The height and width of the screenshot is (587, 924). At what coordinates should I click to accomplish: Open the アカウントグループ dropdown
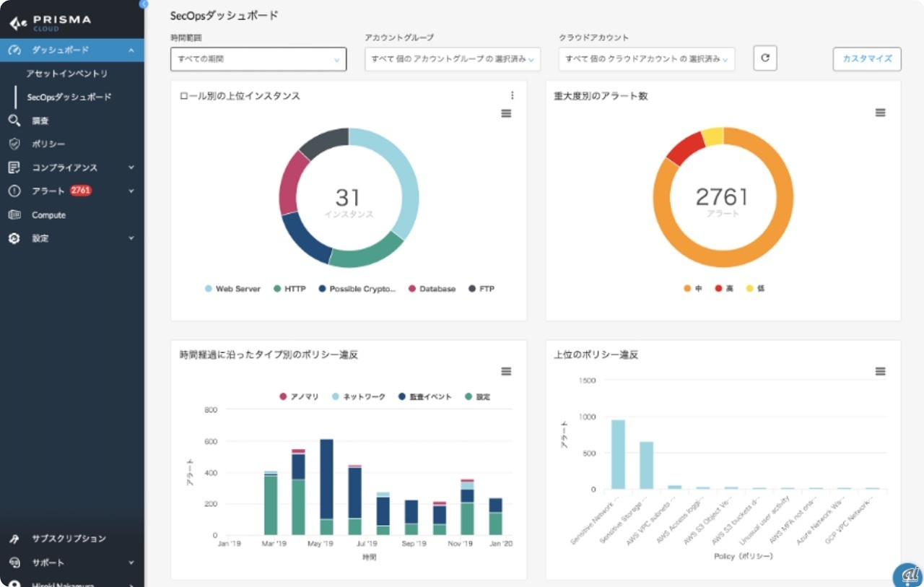click(x=453, y=59)
